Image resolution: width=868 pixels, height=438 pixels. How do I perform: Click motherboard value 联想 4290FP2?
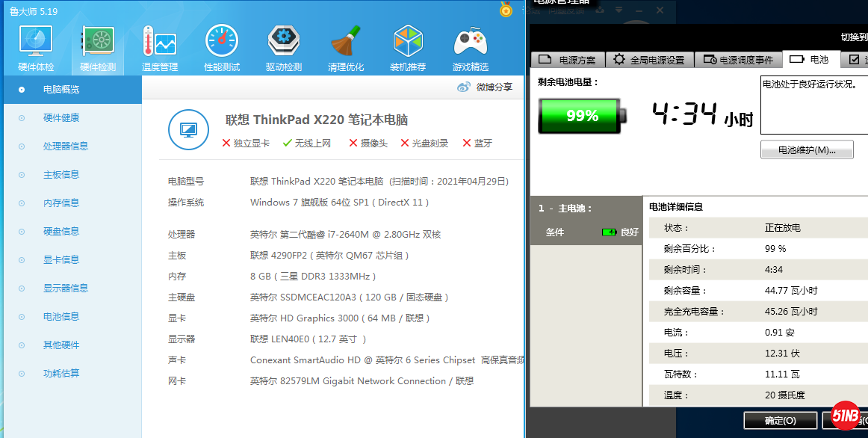pyautogui.click(x=329, y=256)
